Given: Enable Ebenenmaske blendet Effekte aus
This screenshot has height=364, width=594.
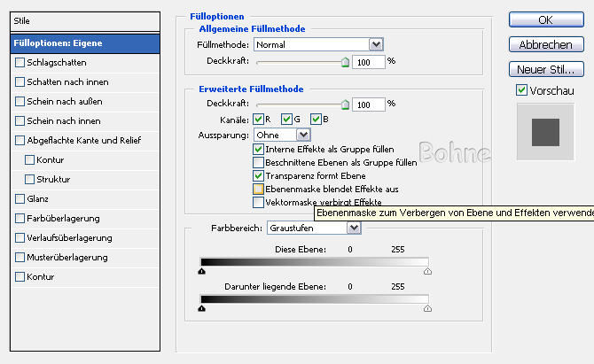Looking at the screenshot, I should (x=259, y=190).
